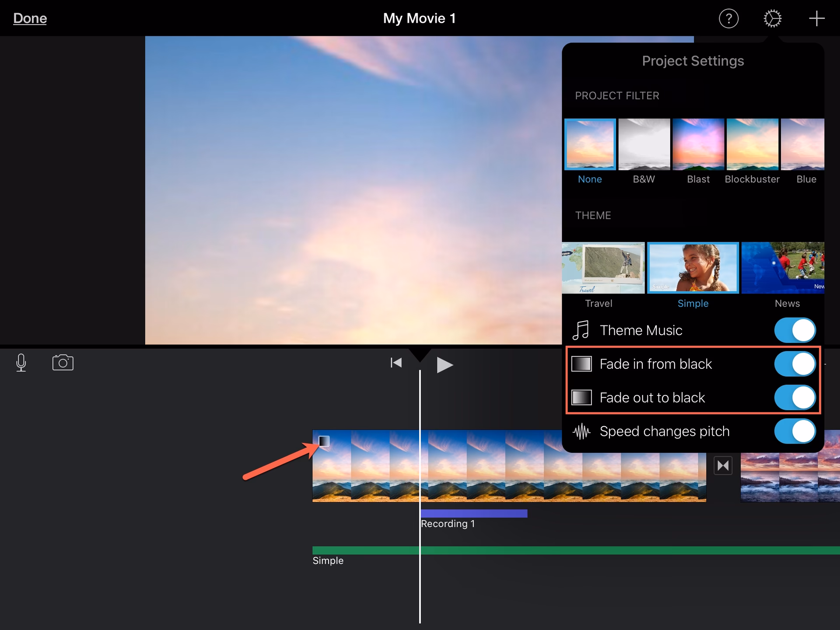Image resolution: width=840 pixels, height=630 pixels.
Task: Disable Fade out to black
Action: point(794,398)
